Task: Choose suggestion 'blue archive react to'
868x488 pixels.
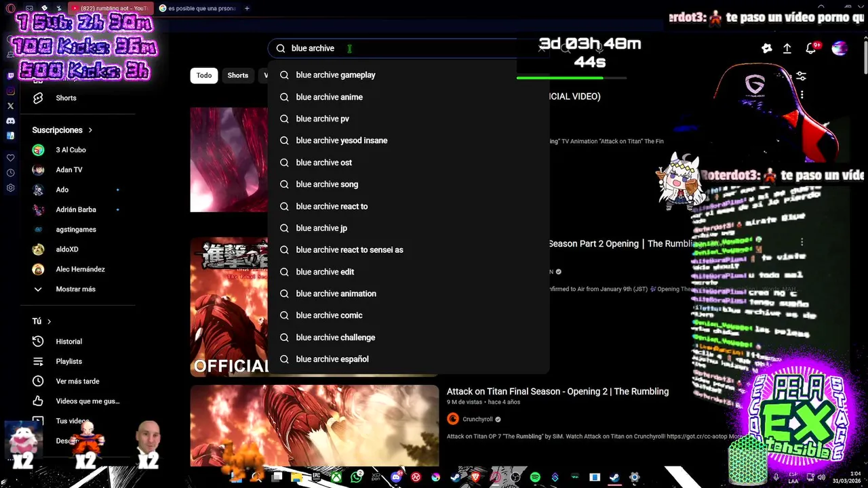Action: (x=408, y=206)
